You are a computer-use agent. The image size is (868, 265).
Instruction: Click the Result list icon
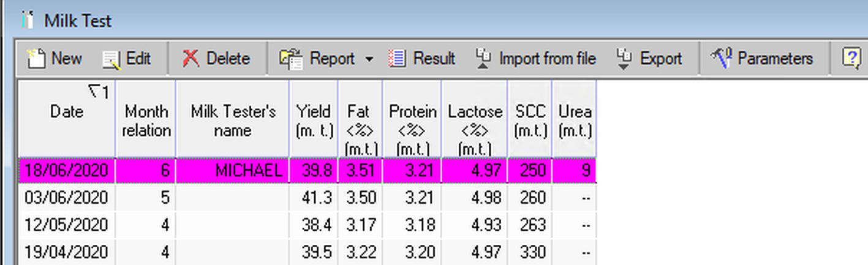click(x=398, y=59)
